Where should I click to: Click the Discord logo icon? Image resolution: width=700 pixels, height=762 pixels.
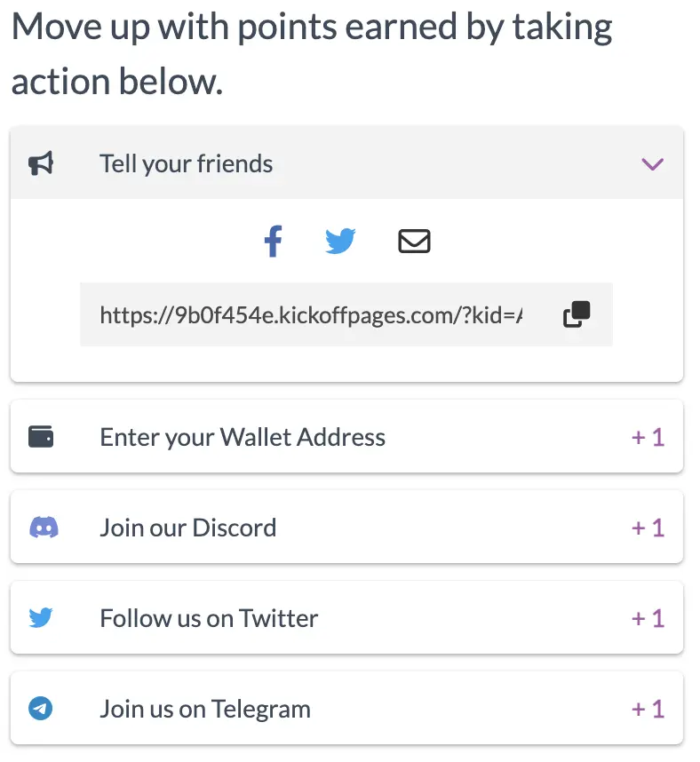pos(44,528)
